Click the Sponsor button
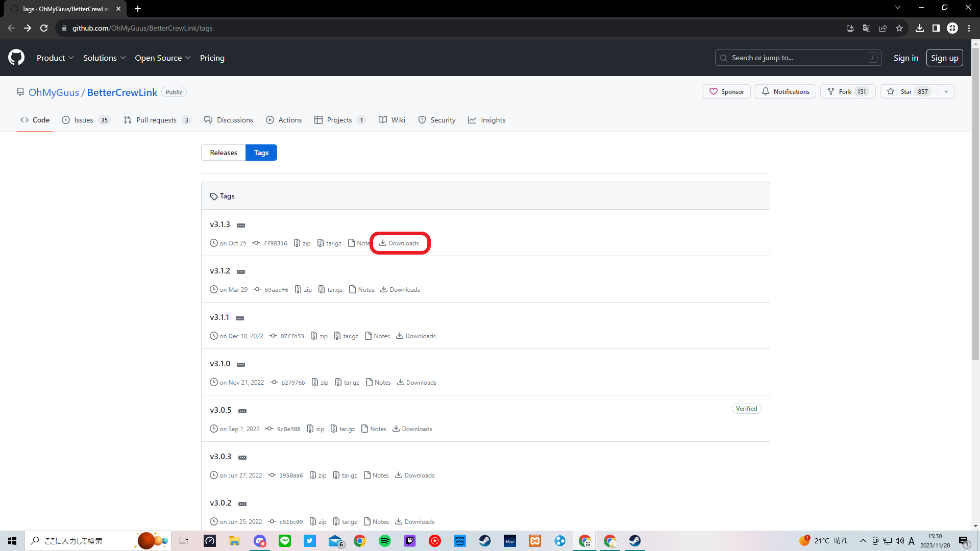Viewport: 980px width, 551px height. pyautogui.click(x=727, y=91)
